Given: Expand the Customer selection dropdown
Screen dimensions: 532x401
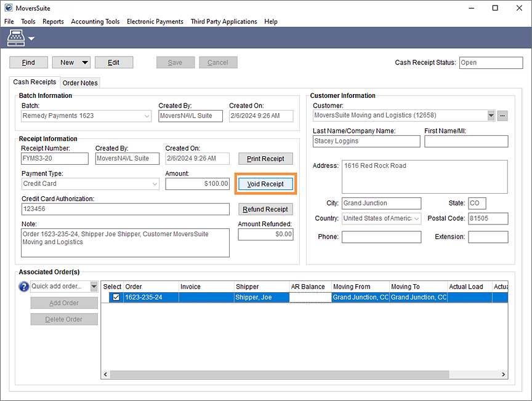Looking at the screenshot, I should click(x=490, y=115).
